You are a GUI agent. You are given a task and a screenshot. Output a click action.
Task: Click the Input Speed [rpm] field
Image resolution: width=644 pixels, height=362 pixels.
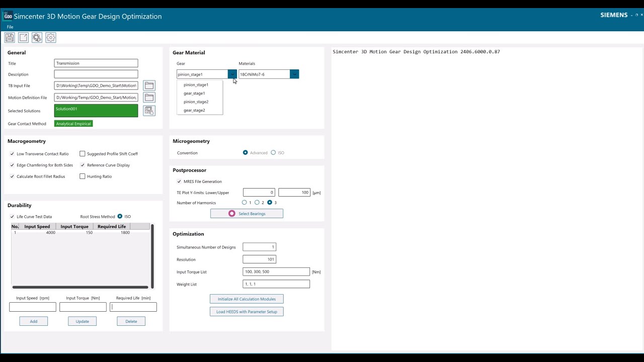pos(33,307)
